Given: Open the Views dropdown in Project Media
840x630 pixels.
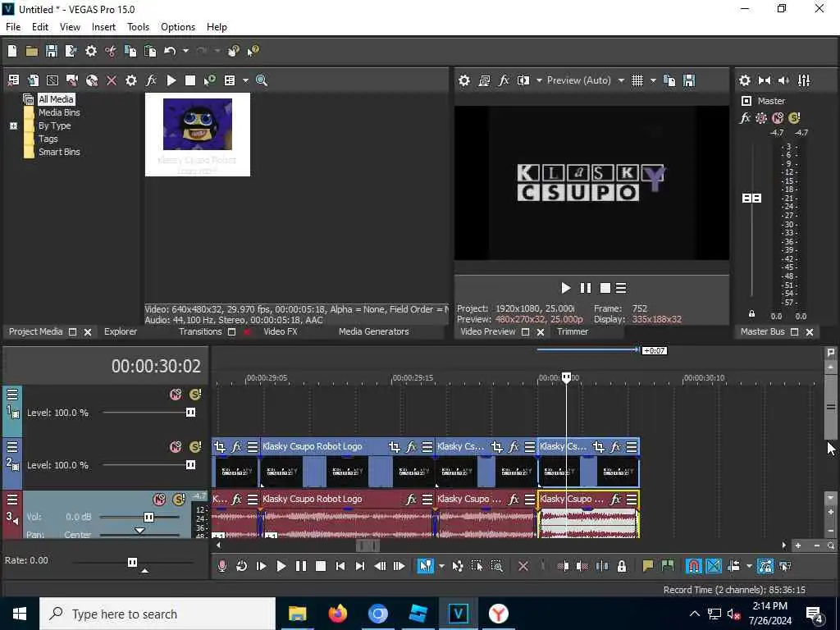Looking at the screenshot, I should point(245,80).
